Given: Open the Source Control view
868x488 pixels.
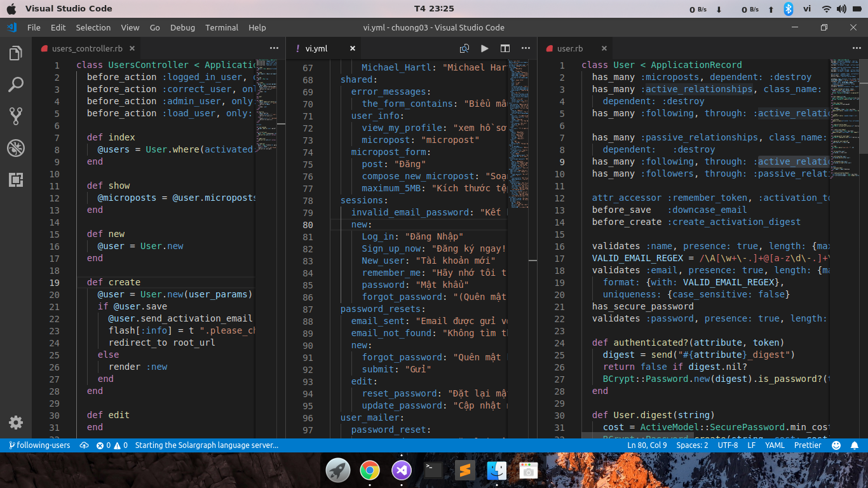Looking at the screenshot, I should click(x=16, y=116).
